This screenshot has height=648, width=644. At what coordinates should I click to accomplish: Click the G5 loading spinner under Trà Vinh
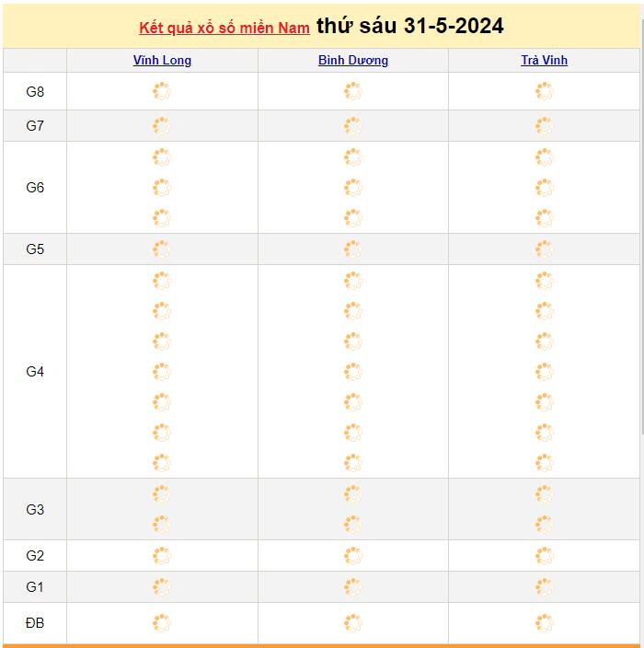coord(544,249)
